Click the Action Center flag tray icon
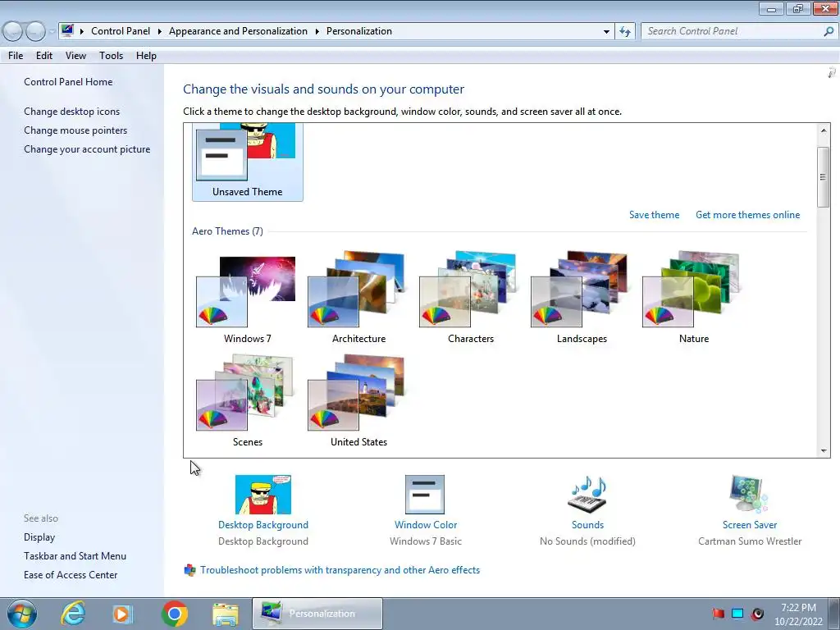840x630 pixels. 718,614
